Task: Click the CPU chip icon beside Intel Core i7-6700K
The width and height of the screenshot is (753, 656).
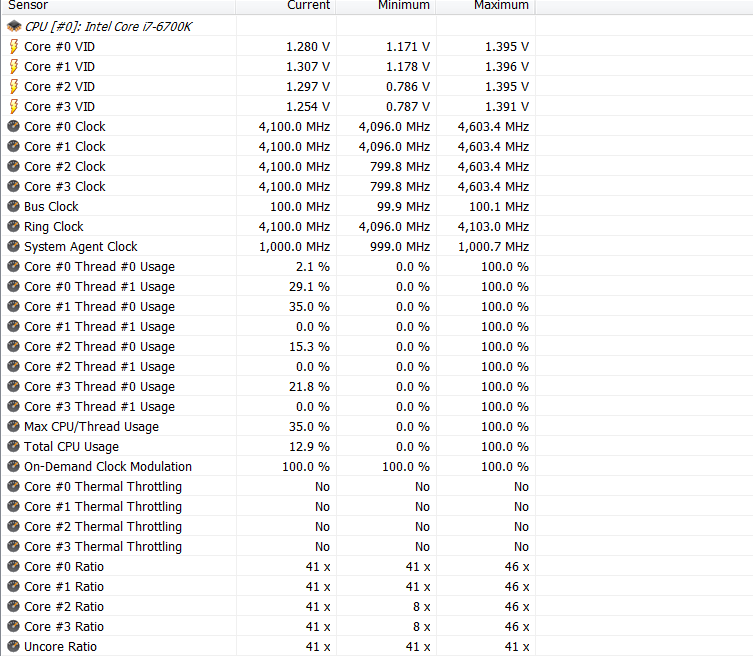Action: click(14, 26)
